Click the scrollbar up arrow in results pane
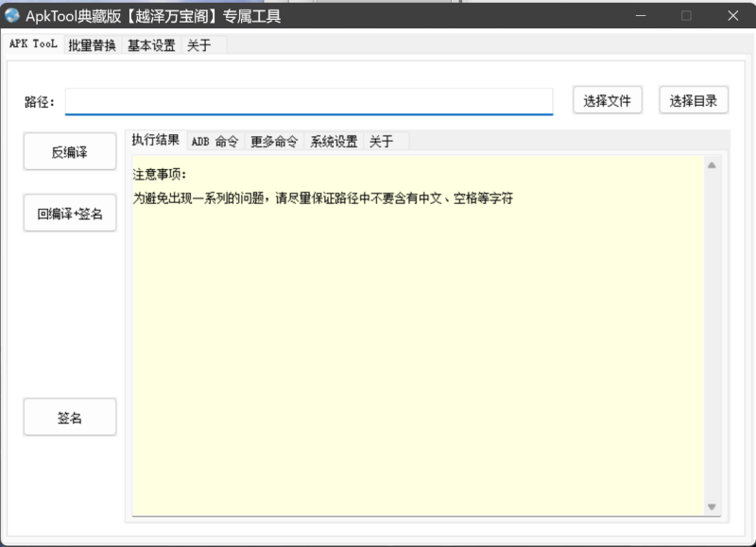The height and width of the screenshot is (547, 756). pyautogui.click(x=712, y=165)
